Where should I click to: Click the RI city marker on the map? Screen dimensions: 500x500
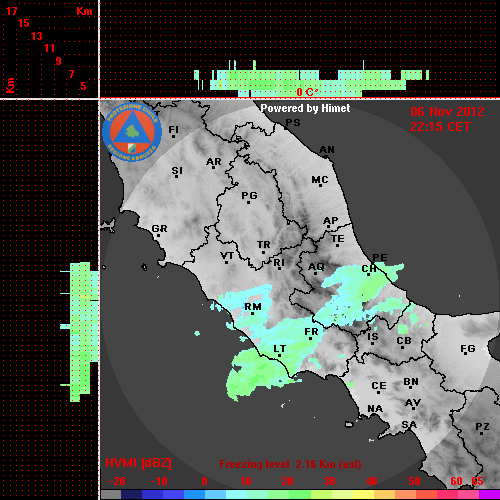pos(279,269)
